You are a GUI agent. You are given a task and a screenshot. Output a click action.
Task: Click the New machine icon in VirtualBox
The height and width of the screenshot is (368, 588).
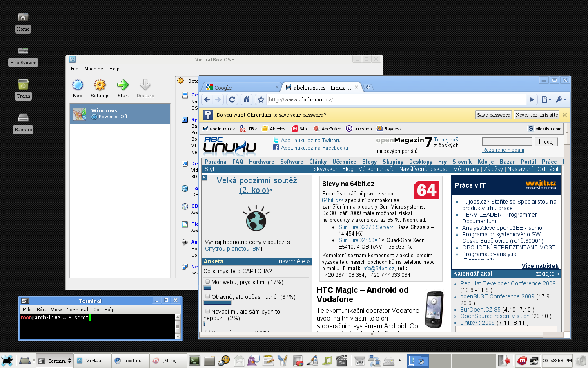78,85
